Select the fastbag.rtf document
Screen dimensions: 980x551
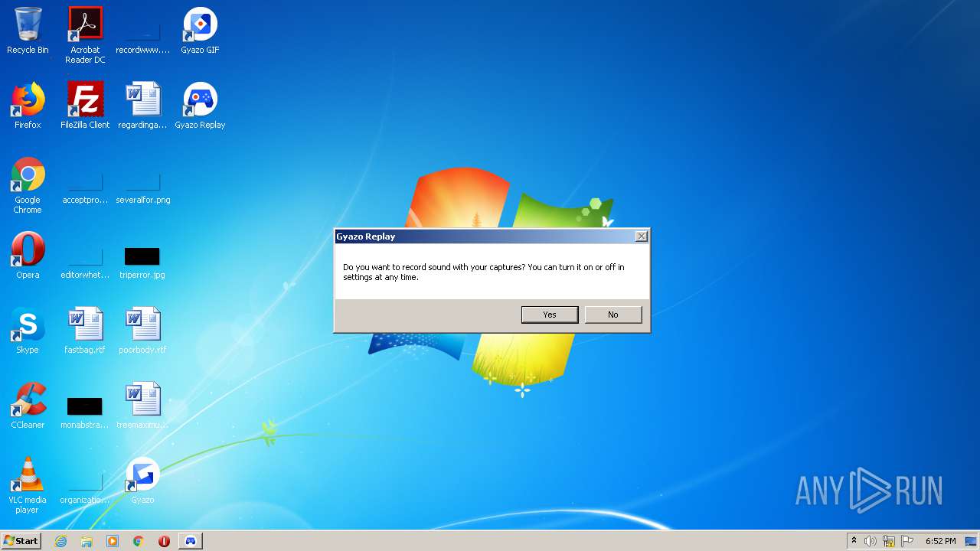(85, 331)
